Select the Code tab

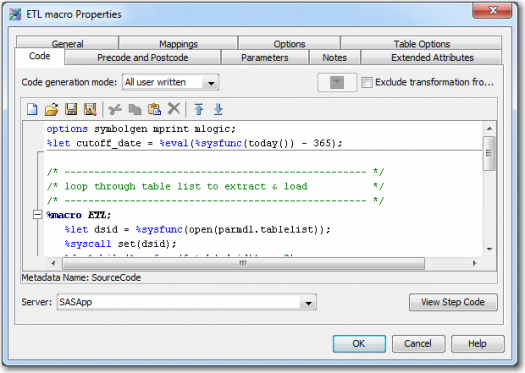coord(40,56)
